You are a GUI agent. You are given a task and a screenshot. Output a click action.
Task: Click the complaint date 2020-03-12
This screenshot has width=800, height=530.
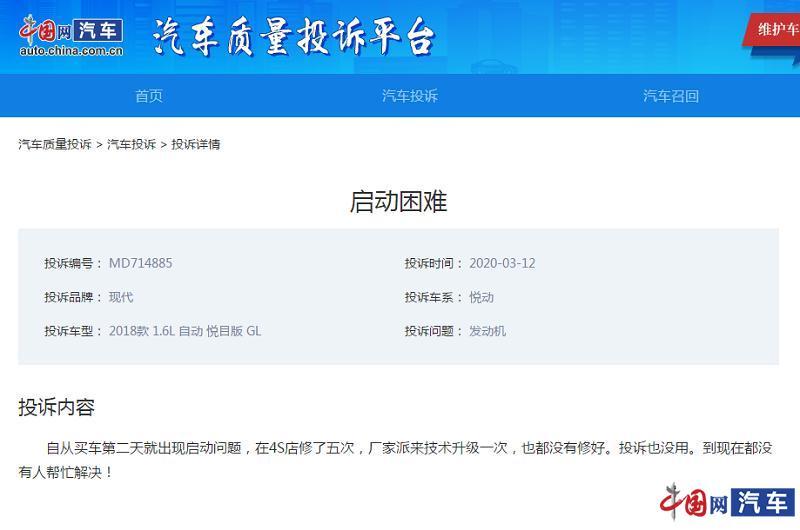point(502,263)
